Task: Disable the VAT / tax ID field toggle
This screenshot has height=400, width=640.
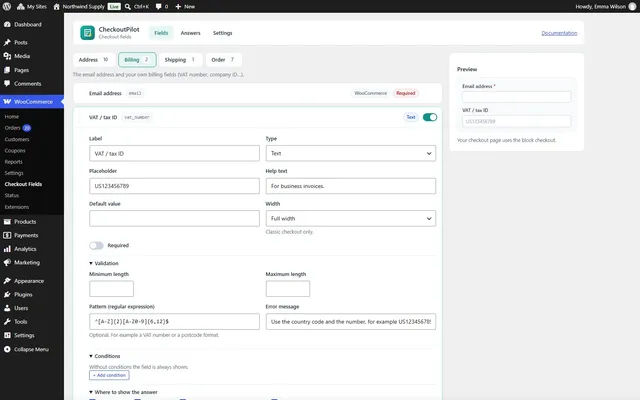Action: (430, 117)
